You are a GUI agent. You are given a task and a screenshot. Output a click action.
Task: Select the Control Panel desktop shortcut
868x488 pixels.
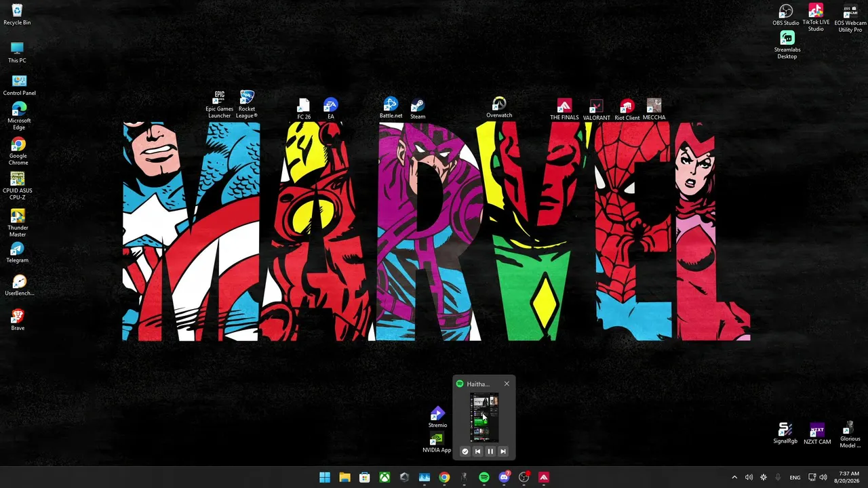click(x=19, y=85)
